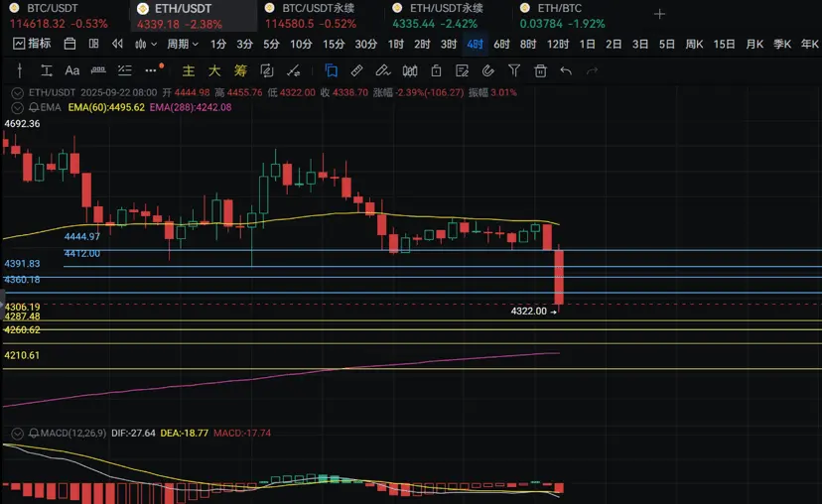Click the line swap tool icon
The image size is (822, 504).
coord(294,70)
